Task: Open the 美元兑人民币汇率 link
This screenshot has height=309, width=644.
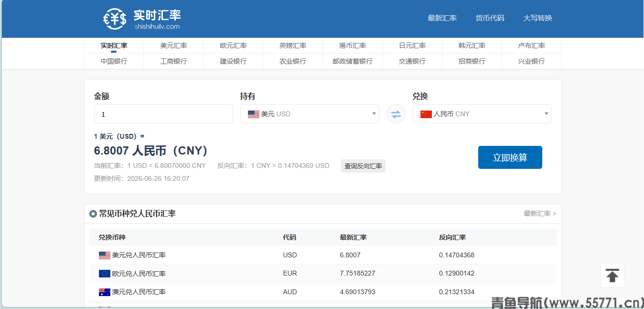Action: [x=139, y=255]
